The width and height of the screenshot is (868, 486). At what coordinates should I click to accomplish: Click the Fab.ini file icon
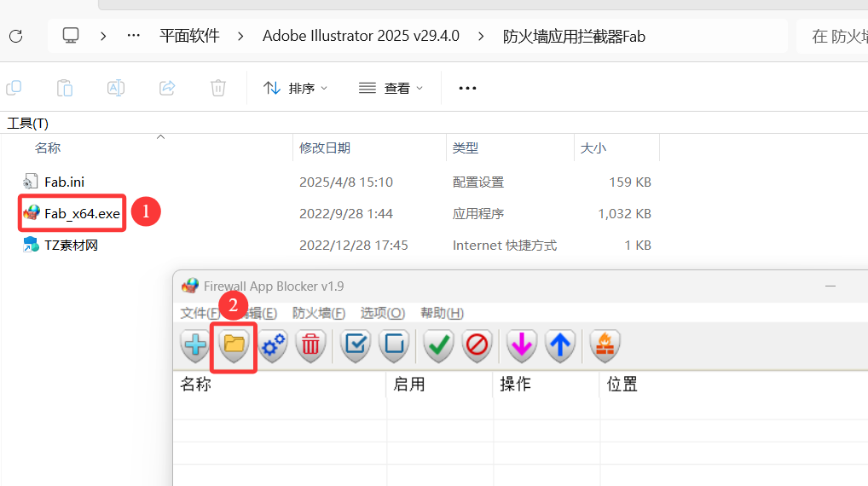pyautogui.click(x=30, y=182)
